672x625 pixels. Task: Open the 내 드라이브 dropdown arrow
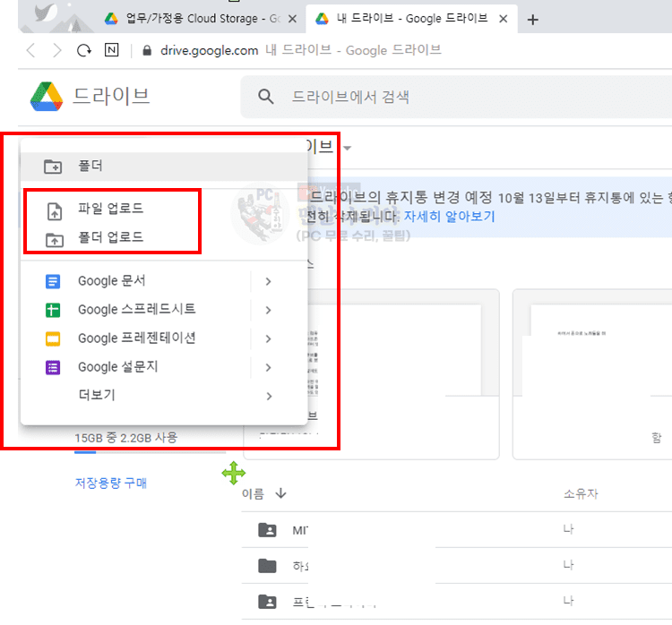(x=348, y=149)
